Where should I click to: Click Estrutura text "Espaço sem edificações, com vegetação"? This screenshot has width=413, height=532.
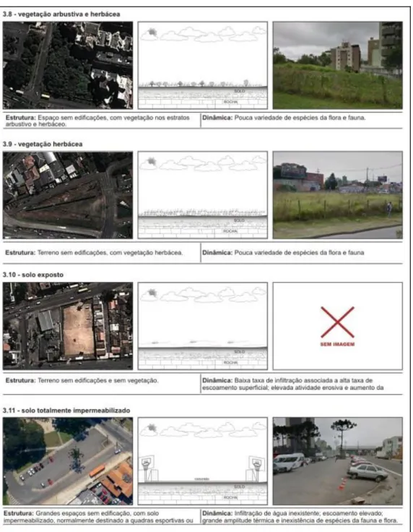97,121
